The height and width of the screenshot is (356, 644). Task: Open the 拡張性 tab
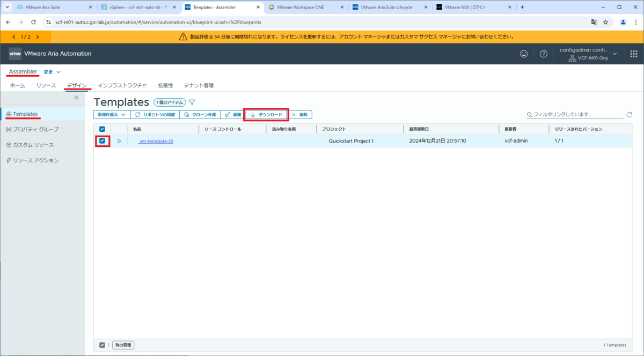click(x=165, y=85)
